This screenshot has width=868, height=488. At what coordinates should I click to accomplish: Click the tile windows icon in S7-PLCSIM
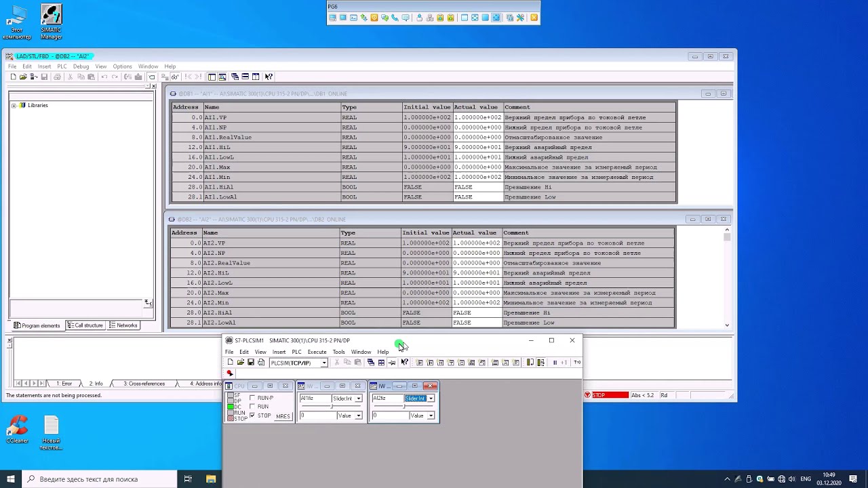[381, 363]
